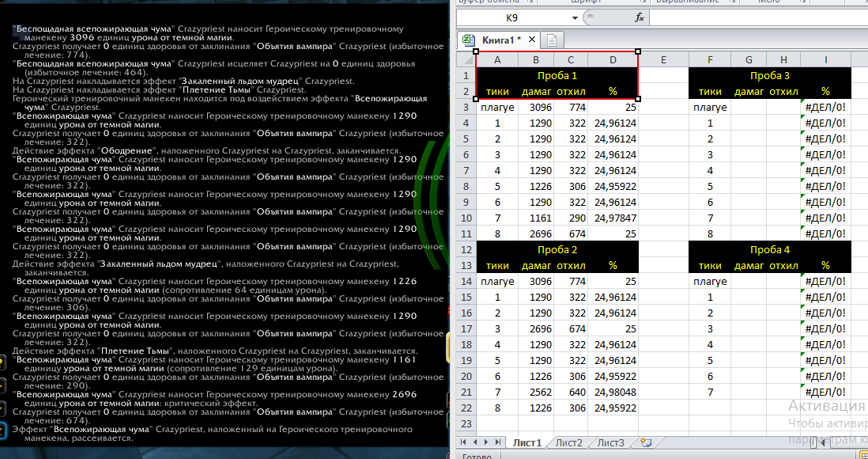Click the log line with "критический эффект"
Image resolution: width=868 pixels, height=459 pixels.
pos(214,399)
